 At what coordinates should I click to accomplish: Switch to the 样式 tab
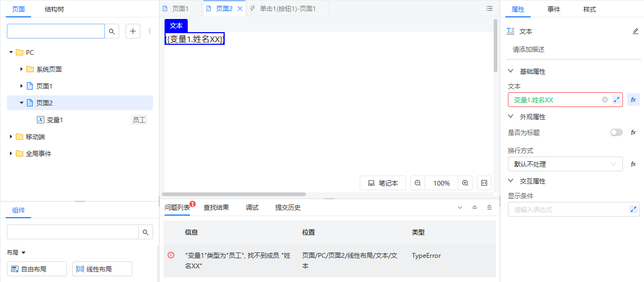coord(590,9)
